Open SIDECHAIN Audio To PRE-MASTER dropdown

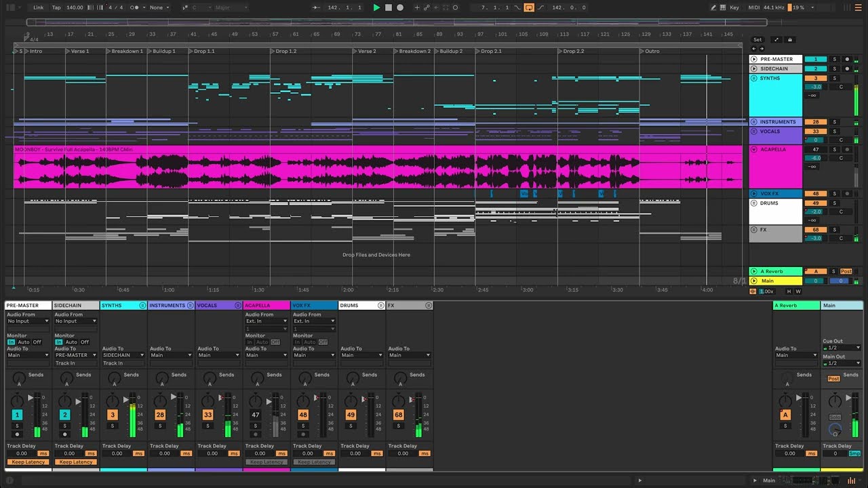pos(75,355)
